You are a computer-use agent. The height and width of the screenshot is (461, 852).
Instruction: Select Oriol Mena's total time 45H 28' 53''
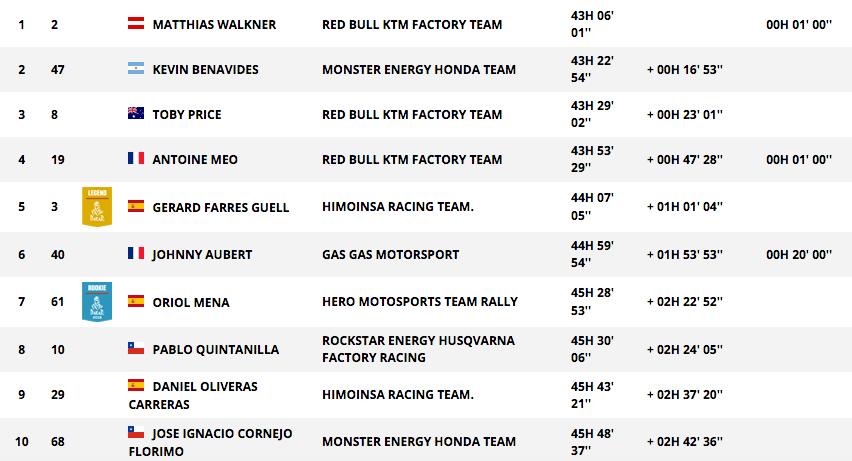[592, 302]
